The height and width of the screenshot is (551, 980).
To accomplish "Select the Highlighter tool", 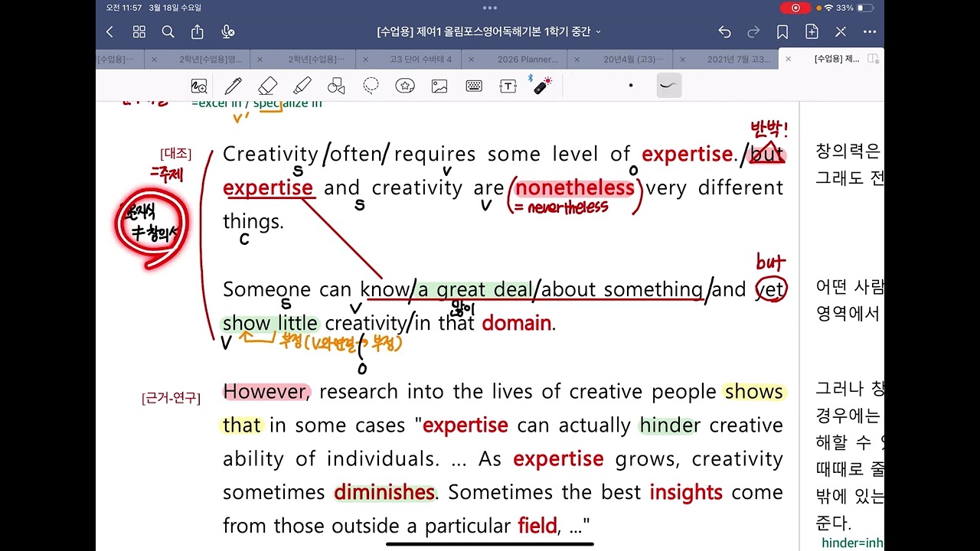I will point(302,86).
